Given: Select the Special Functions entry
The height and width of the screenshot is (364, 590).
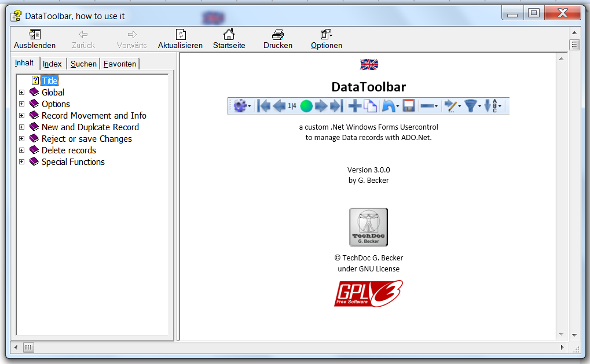Looking at the screenshot, I should (x=73, y=161).
